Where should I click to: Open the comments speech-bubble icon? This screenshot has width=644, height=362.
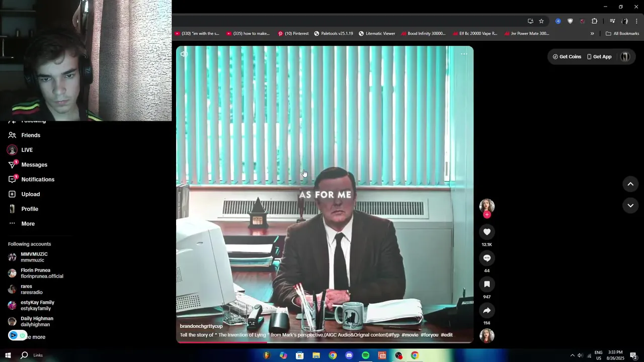(487, 258)
